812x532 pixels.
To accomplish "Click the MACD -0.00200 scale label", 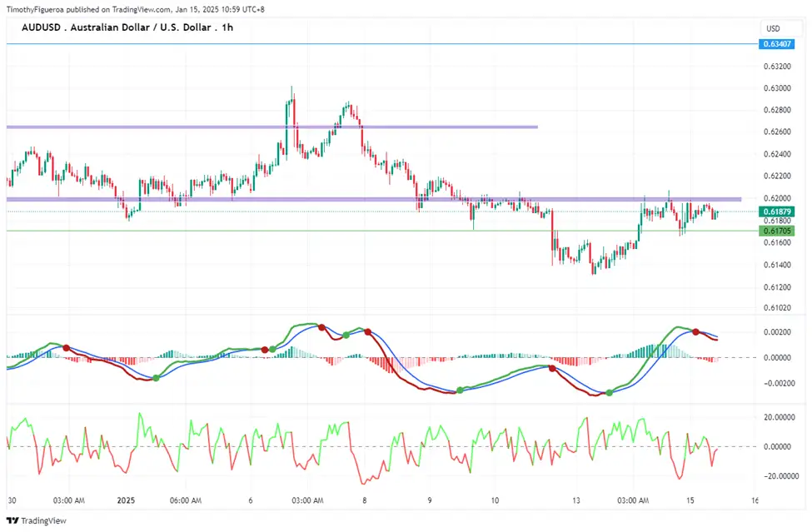I will tap(779, 383).
